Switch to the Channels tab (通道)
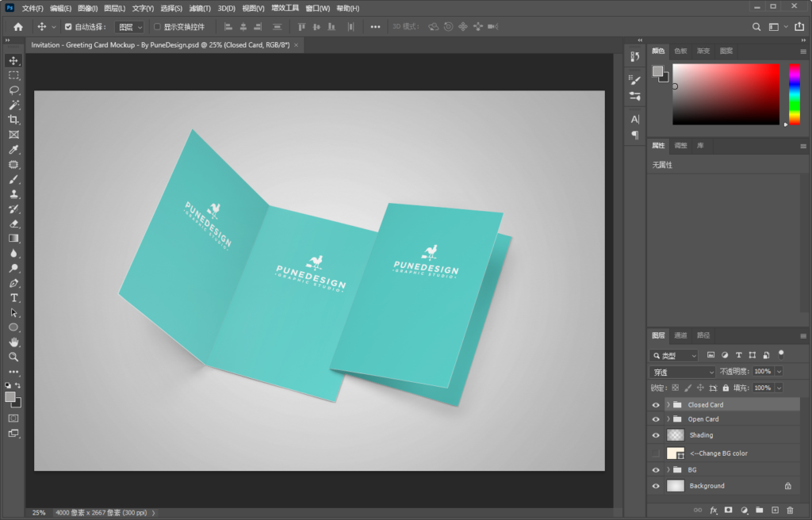 coord(680,335)
